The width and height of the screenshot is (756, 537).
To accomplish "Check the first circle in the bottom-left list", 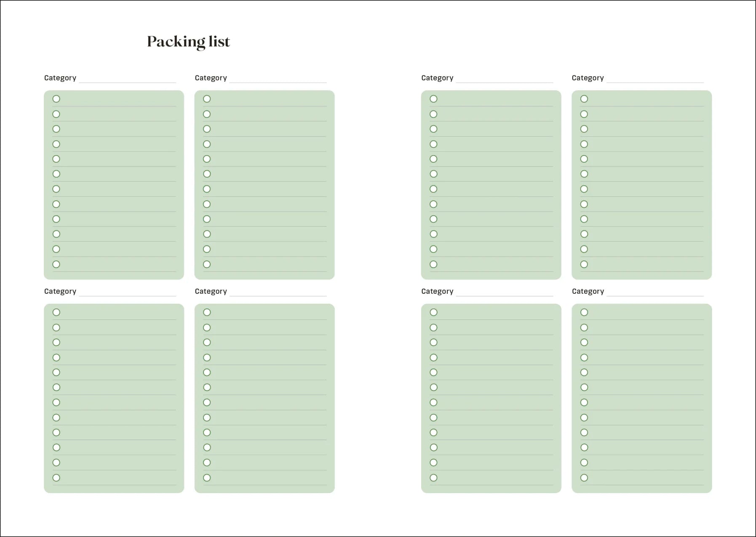I will [x=56, y=312].
